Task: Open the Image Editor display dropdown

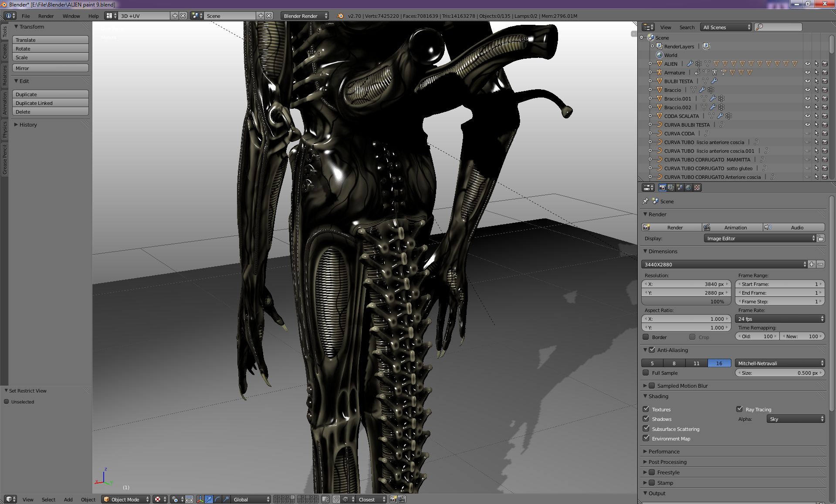Action: click(760, 239)
